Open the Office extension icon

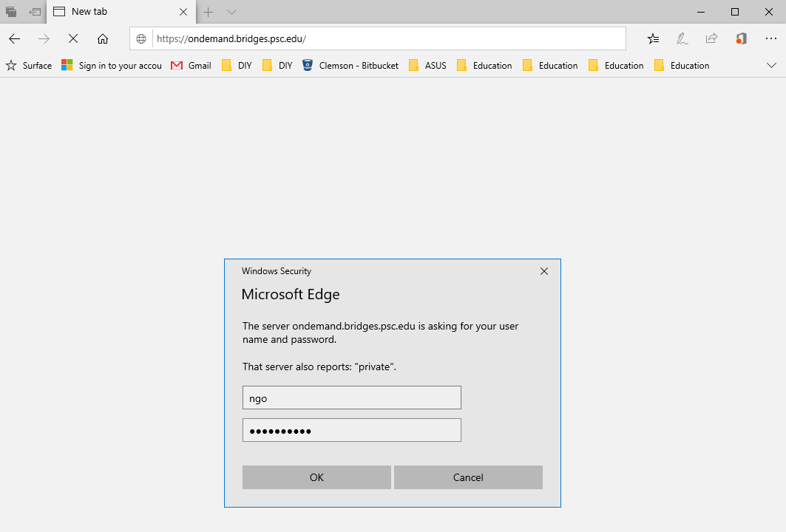(741, 39)
